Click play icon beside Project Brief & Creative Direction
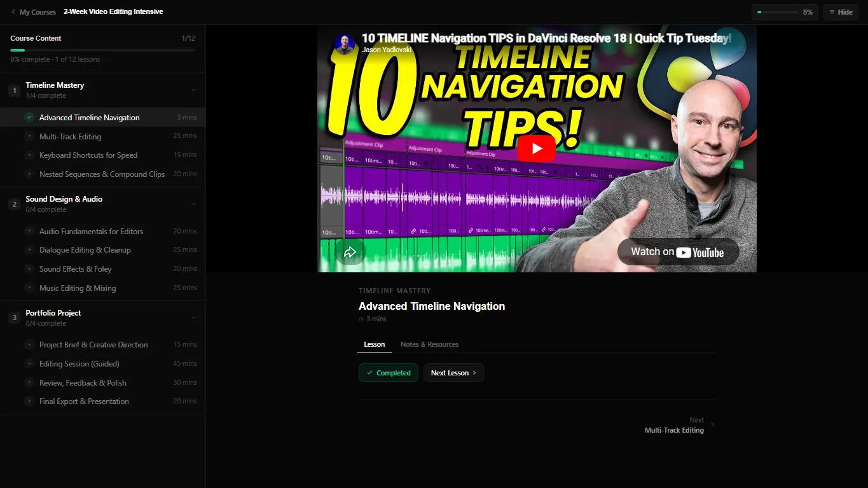The image size is (868, 488). click(29, 345)
